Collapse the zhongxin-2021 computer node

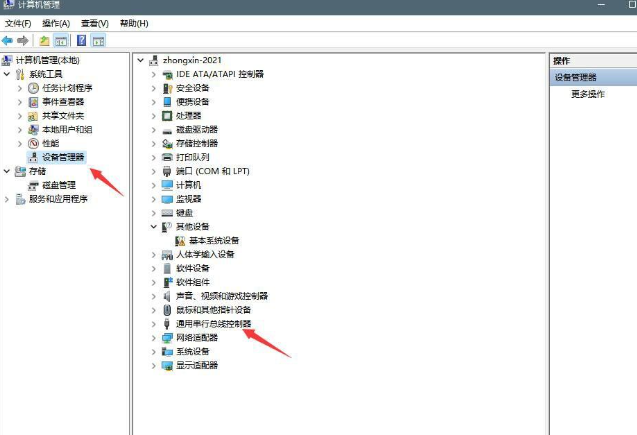click(x=141, y=60)
